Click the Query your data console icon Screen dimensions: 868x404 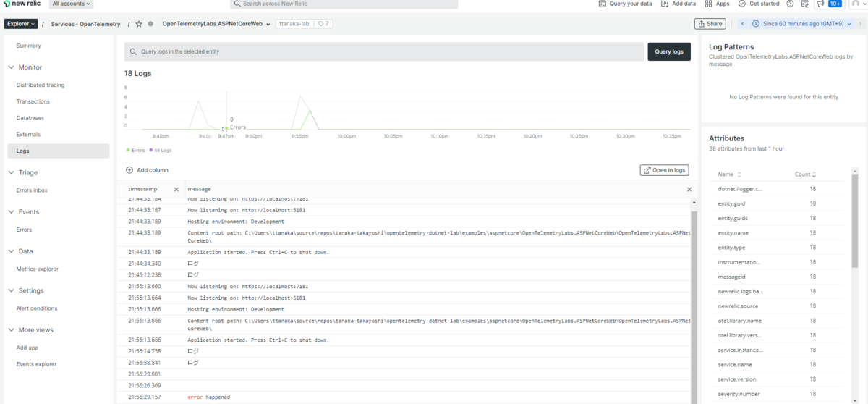coord(603,4)
